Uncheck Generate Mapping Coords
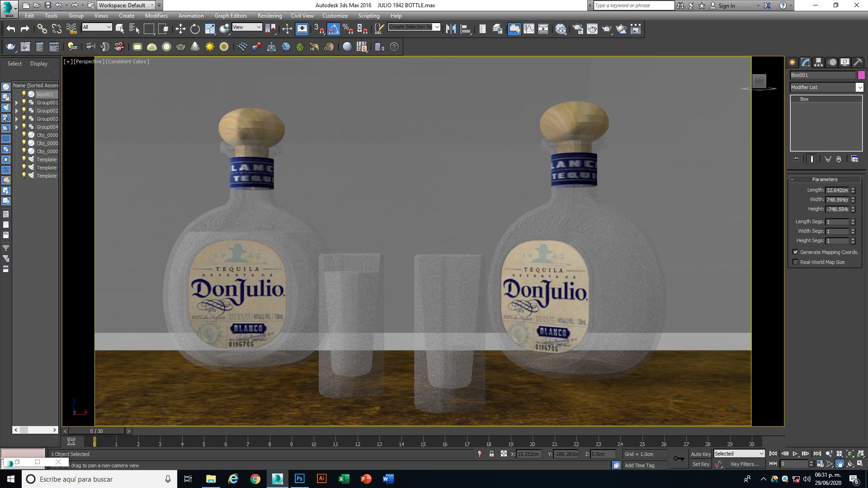This screenshot has width=868, height=488. [796, 252]
